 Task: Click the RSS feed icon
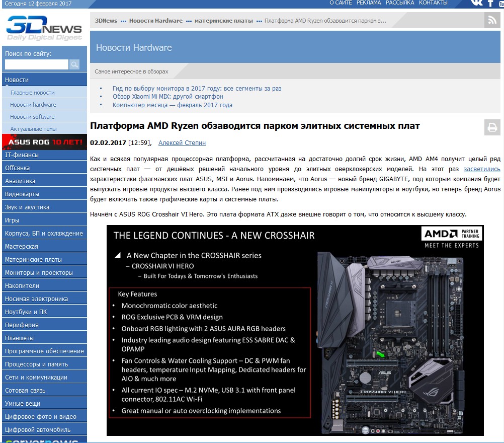(492, 21)
